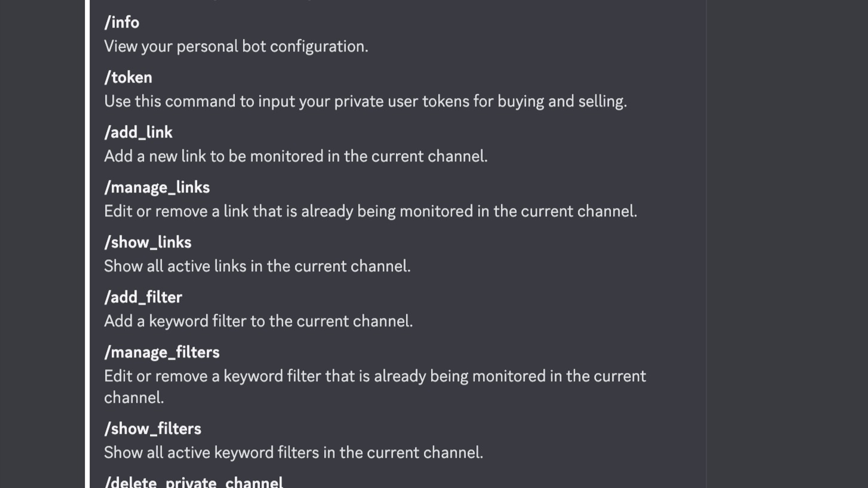Screen dimensions: 868x488
Task: Click the /delete_private_channel command title
Action: coord(194,483)
